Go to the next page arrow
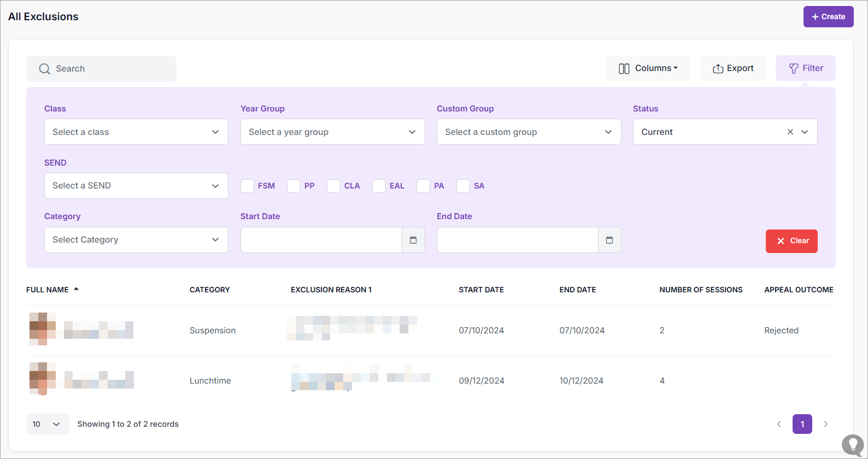The image size is (868, 459). click(825, 424)
